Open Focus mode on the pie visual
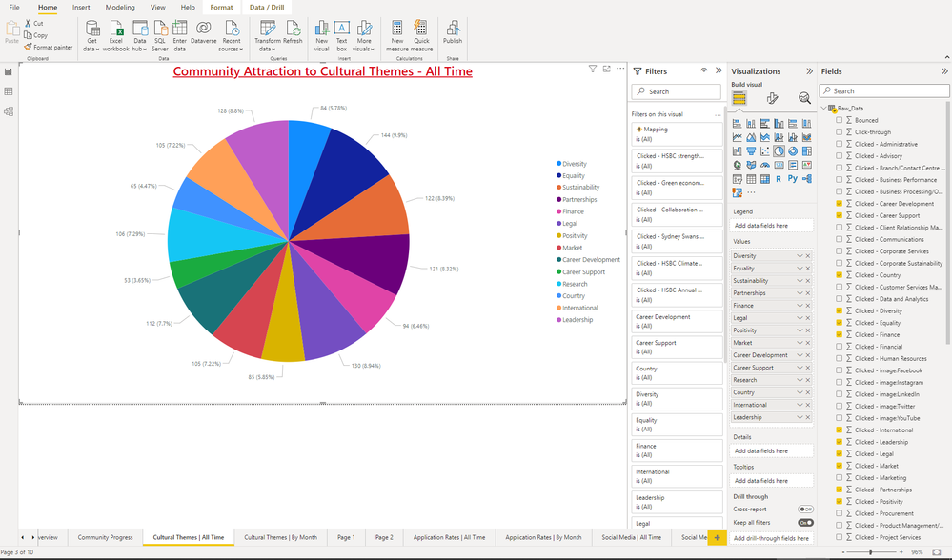The height and width of the screenshot is (560, 952). (x=606, y=69)
